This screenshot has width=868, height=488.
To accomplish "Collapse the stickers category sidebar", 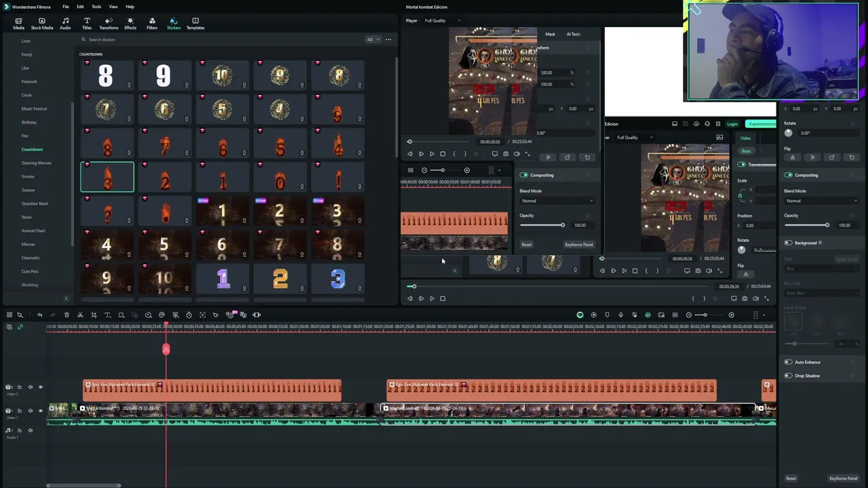I will click(66, 298).
